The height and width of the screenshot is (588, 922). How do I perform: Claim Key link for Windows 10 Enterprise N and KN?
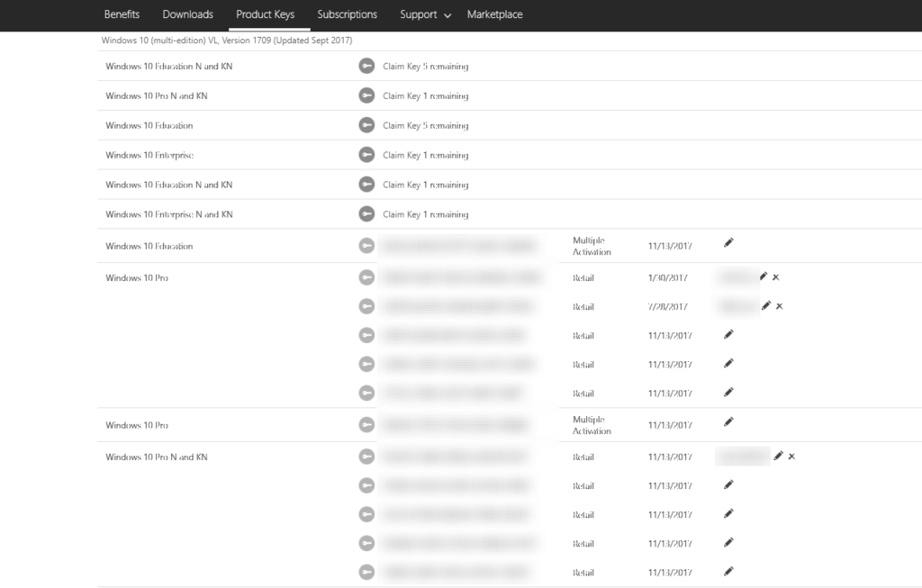[425, 214]
